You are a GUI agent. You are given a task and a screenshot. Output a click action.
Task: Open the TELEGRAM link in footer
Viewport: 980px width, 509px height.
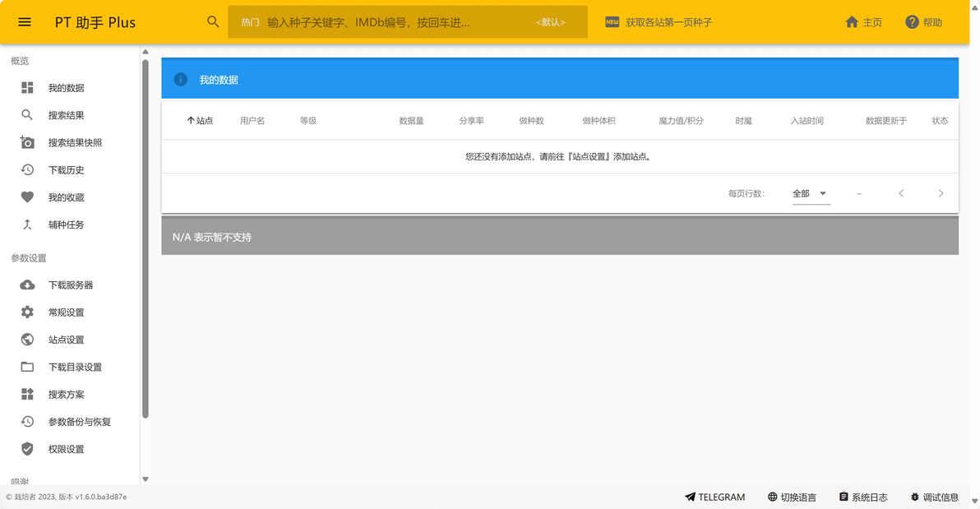tap(714, 497)
